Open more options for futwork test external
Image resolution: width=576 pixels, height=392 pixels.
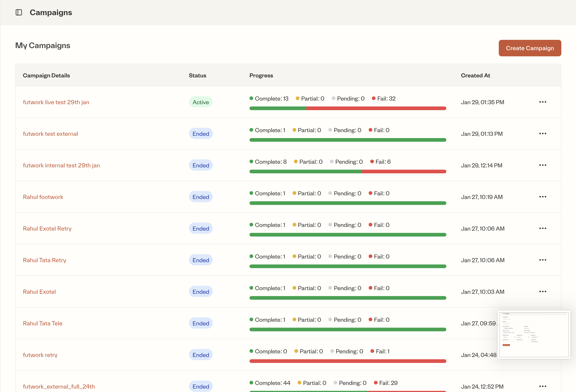click(543, 133)
